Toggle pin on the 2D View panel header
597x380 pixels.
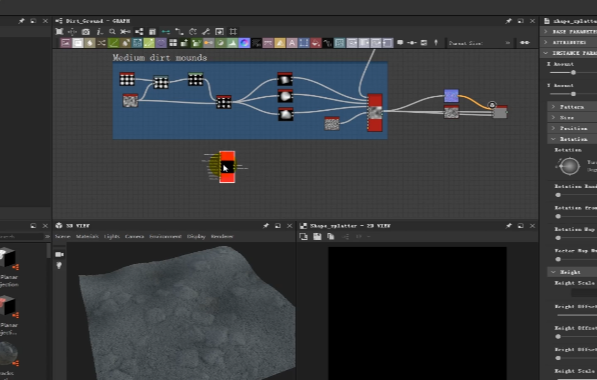pyautogui.click(x=508, y=226)
